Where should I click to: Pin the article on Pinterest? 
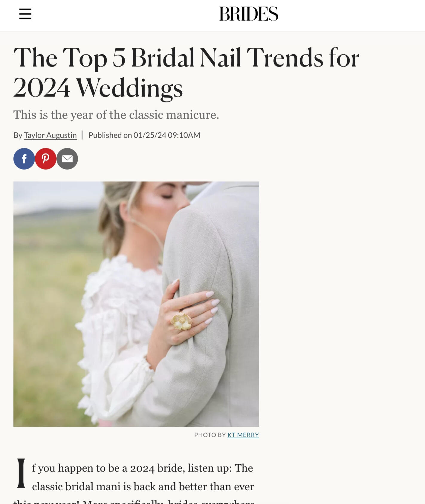click(46, 159)
